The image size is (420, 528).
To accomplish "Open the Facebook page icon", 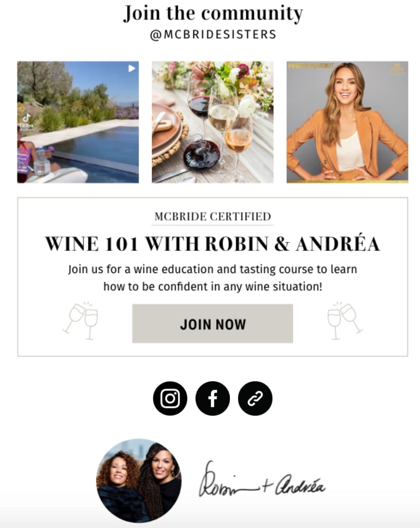I will [x=213, y=398].
